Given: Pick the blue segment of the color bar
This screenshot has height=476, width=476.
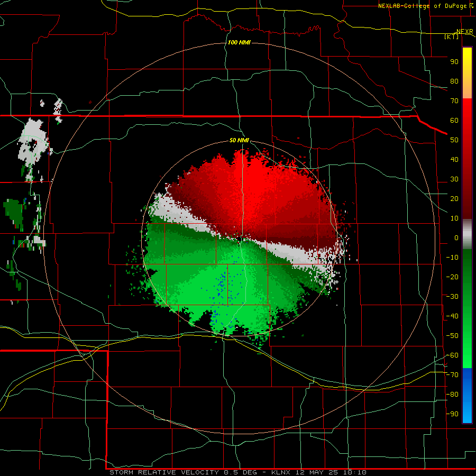Looking at the screenshot, I should 467,395.
